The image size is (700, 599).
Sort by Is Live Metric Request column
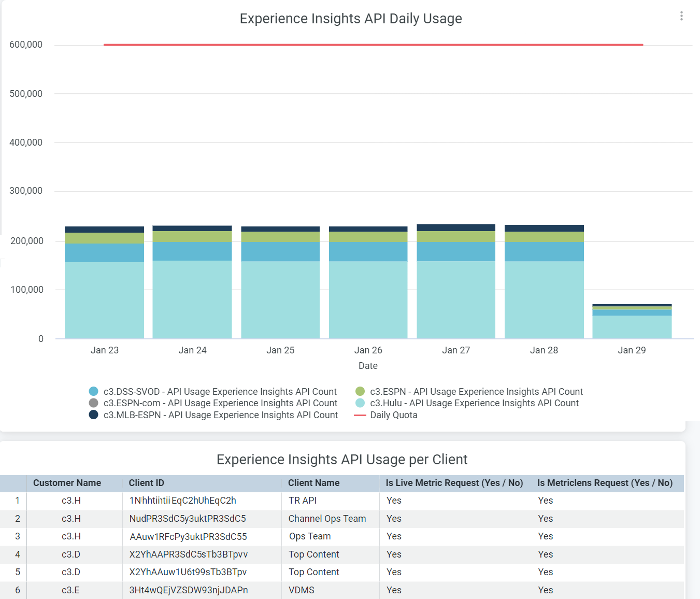pyautogui.click(x=454, y=483)
